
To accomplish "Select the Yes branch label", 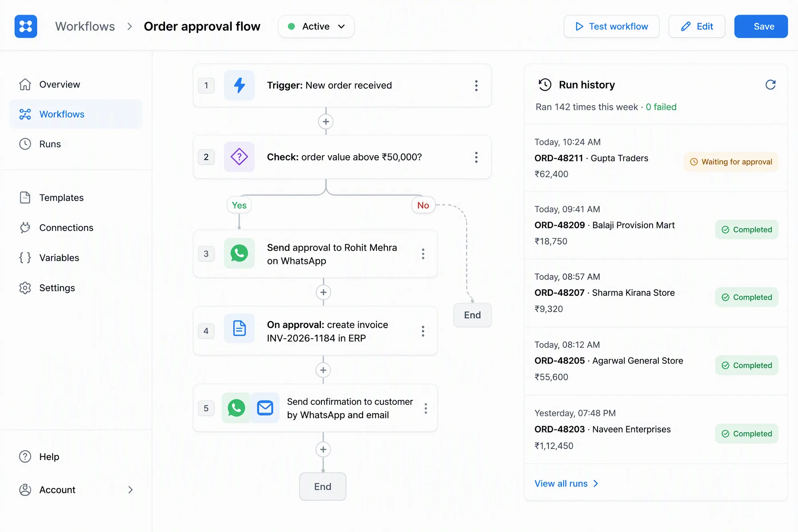I will pos(239,205).
